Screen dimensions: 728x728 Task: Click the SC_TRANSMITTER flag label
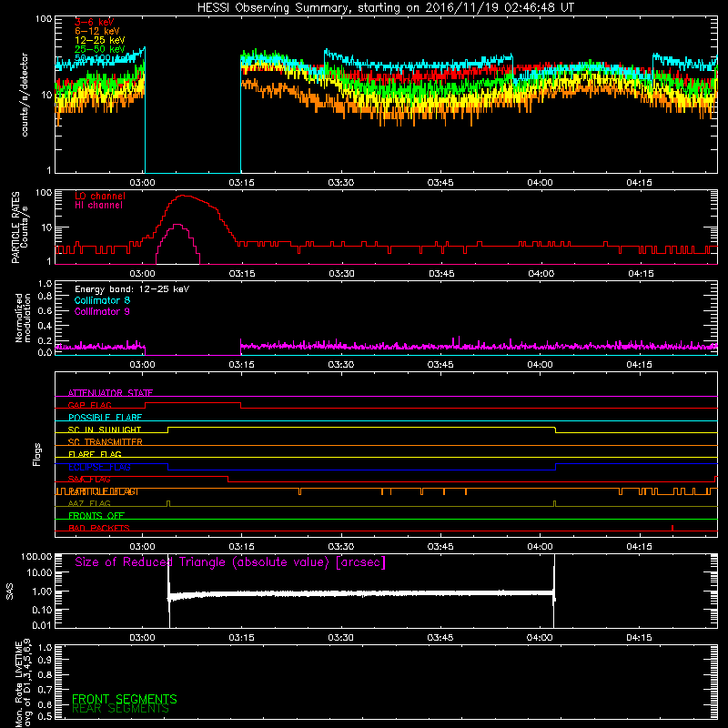click(106, 442)
